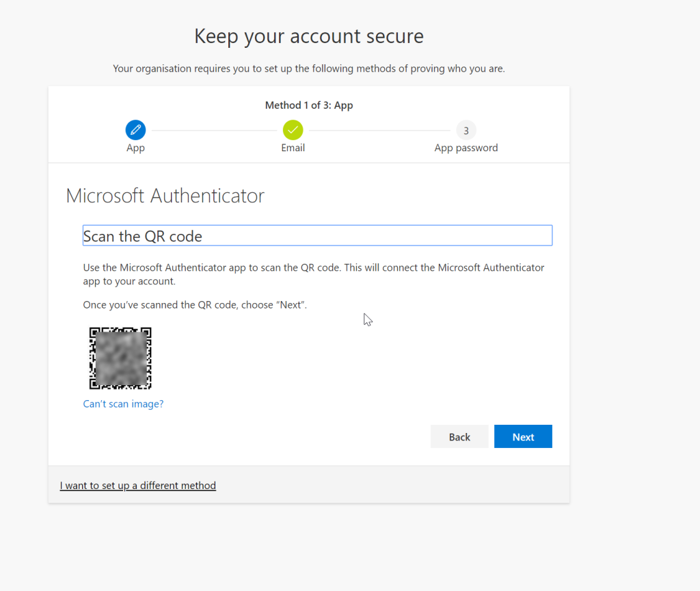Open the "Can't scan image?" link
The image size is (700, 591).
(123, 404)
